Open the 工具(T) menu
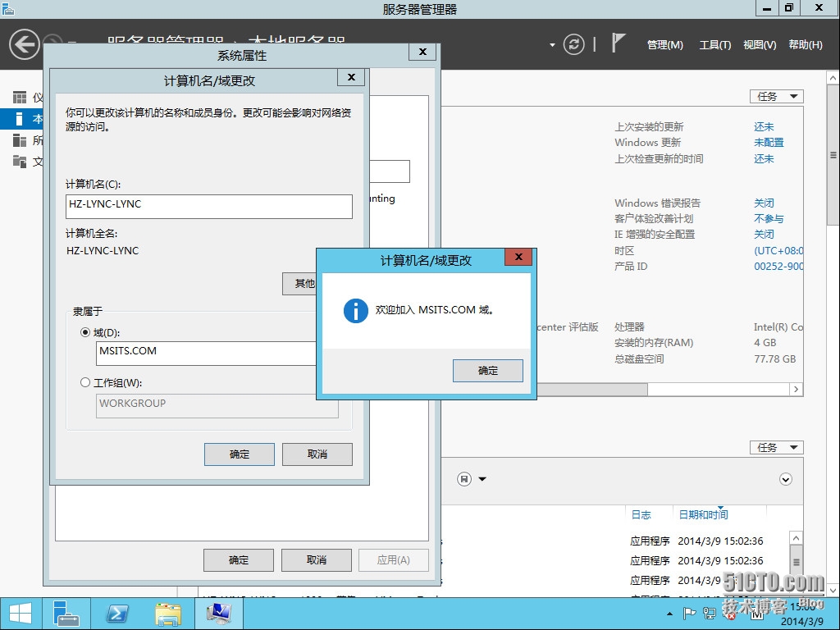Image resolution: width=840 pixels, height=630 pixels. [714, 45]
